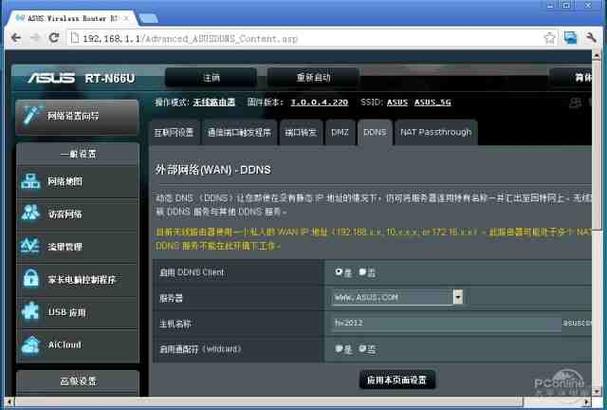Click the guest network people icon

point(31,213)
